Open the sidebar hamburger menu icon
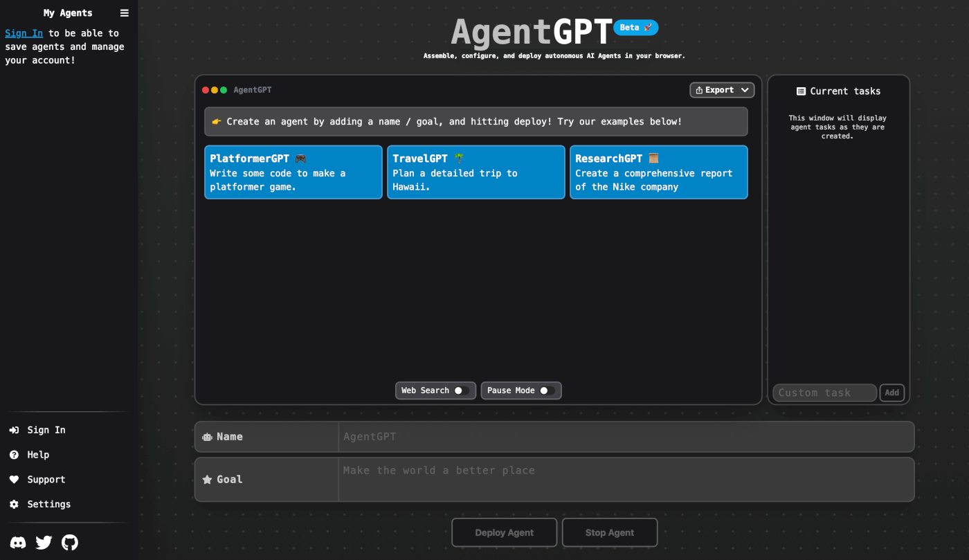Image resolution: width=969 pixels, height=560 pixels. (124, 12)
